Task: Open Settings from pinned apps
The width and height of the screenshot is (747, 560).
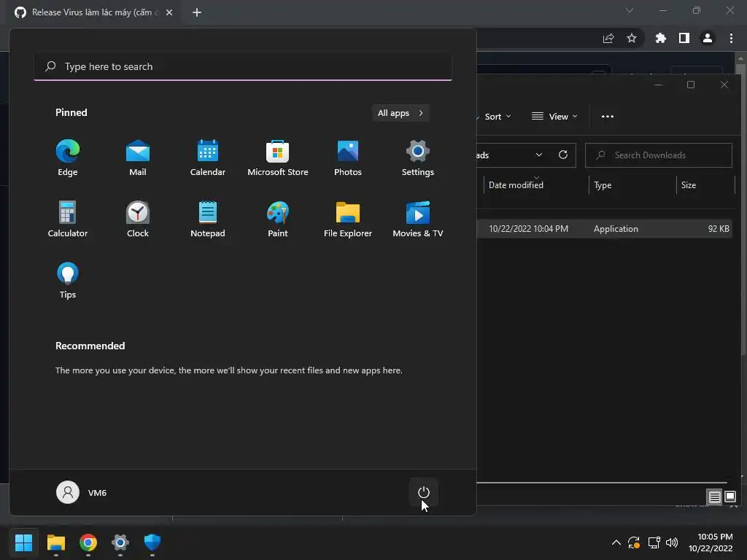Action: coord(418,157)
